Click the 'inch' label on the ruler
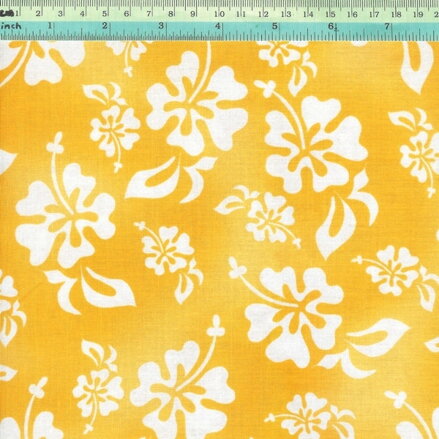 pyautogui.click(x=11, y=26)
